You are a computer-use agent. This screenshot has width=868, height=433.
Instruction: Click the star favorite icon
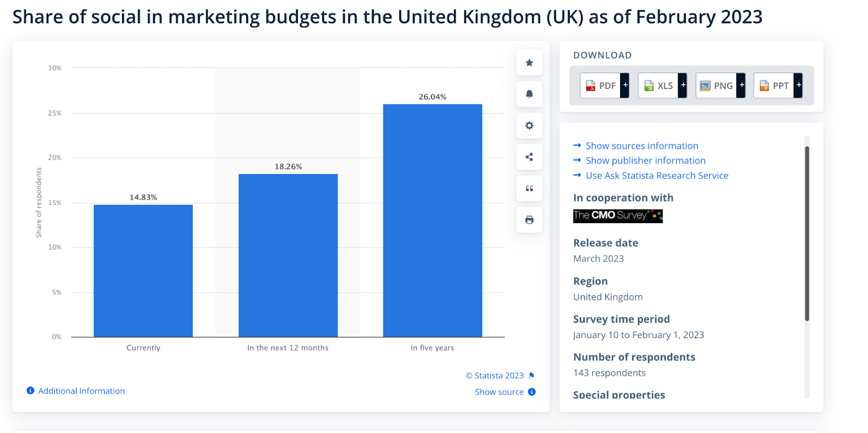(x=529, y=63)
